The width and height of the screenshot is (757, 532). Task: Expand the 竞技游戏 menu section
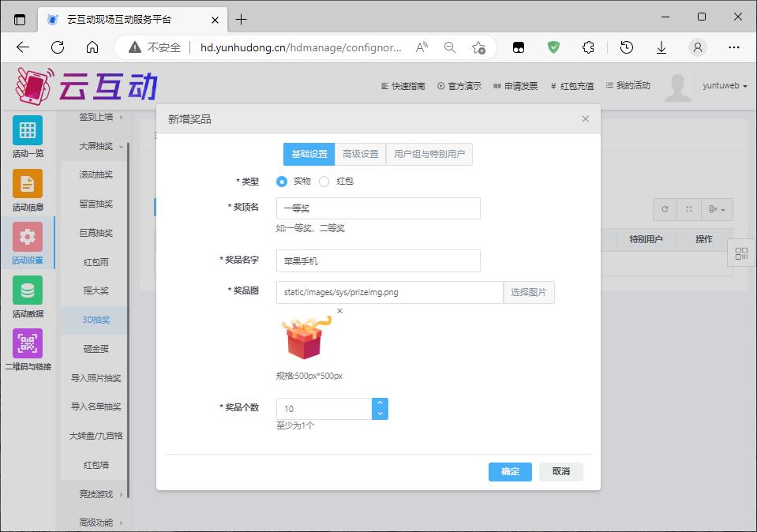(95, 494)
